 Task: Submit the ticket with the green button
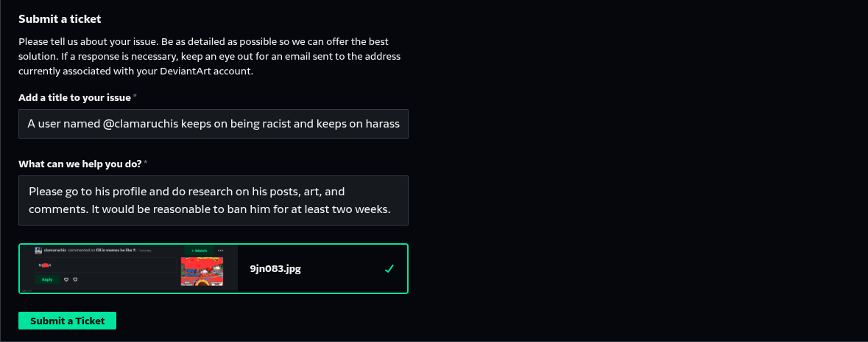point(67,321)
